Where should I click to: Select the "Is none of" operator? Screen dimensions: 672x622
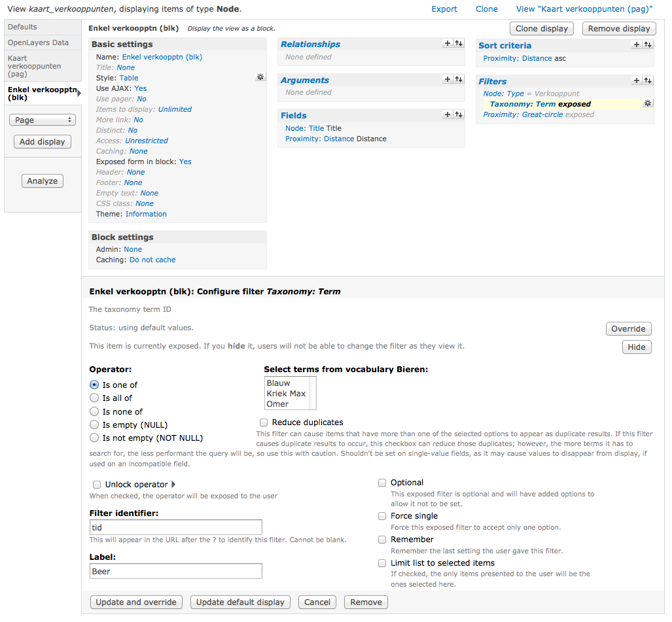[x=94, y=411]
